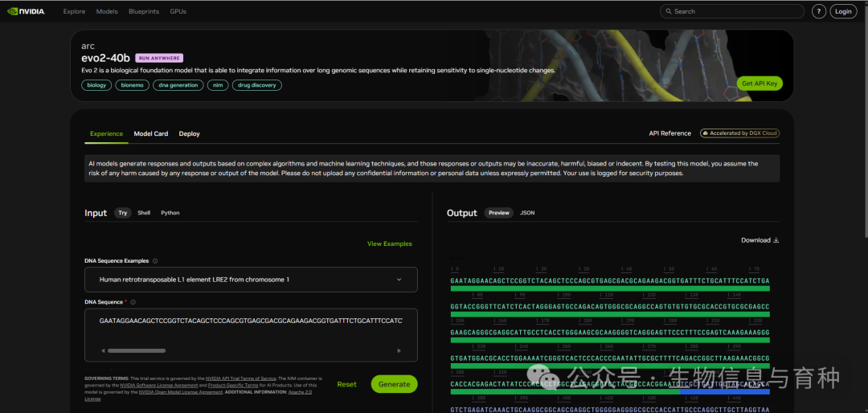868x413 pixels.
Task: Open the Models menu
Action: pos(107,11)
